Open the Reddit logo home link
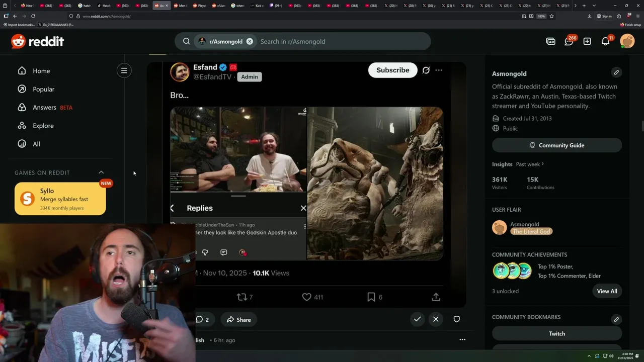The height and width of the screenshot is (362, 644). coord(38,42)
